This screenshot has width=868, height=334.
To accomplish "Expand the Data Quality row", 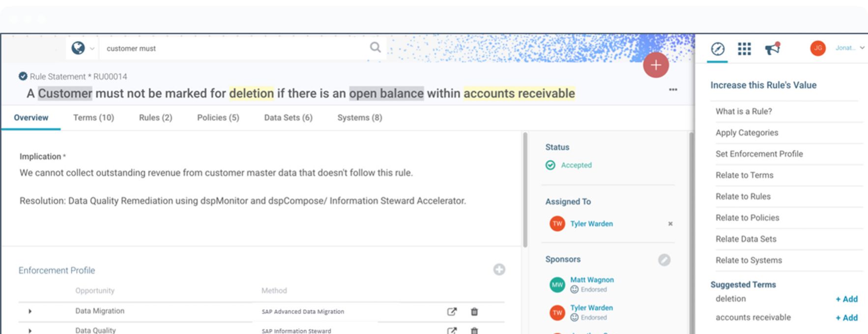I will tap(30, 331).
